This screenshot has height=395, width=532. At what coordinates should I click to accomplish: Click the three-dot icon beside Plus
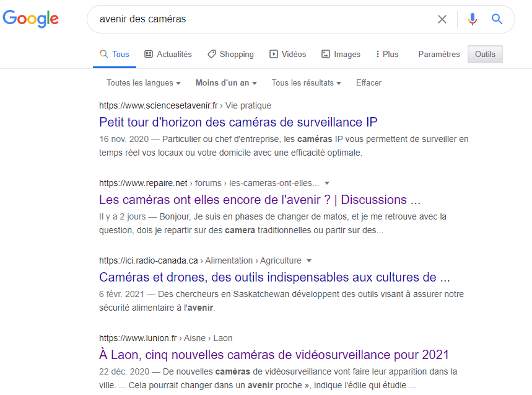pyautogui.click(x=378, y=54)
